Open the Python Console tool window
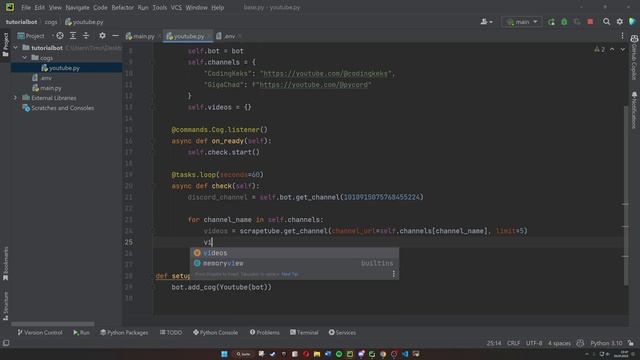The height and width of the screenshot is (360, 640). [216, 333]
